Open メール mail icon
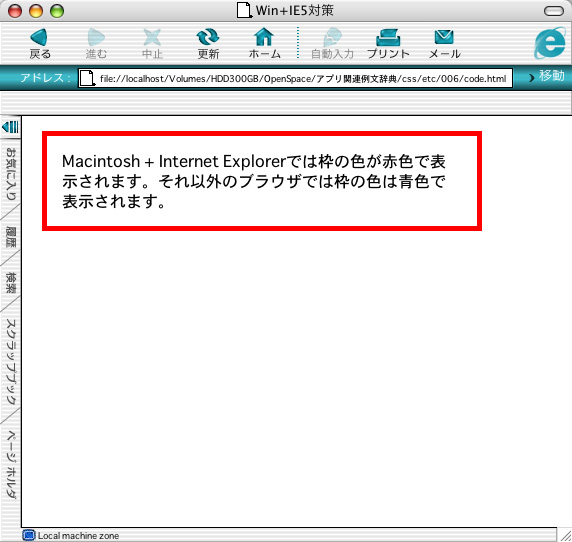572x542 pixels. [x=444, y=37]
